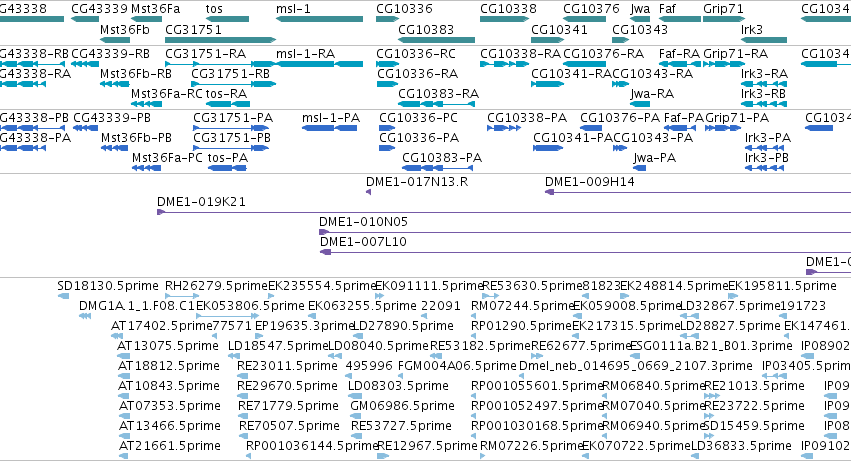Open transcript CG10383-RA
The height and width of the screenshot is (461, 851).
[439, 94]
